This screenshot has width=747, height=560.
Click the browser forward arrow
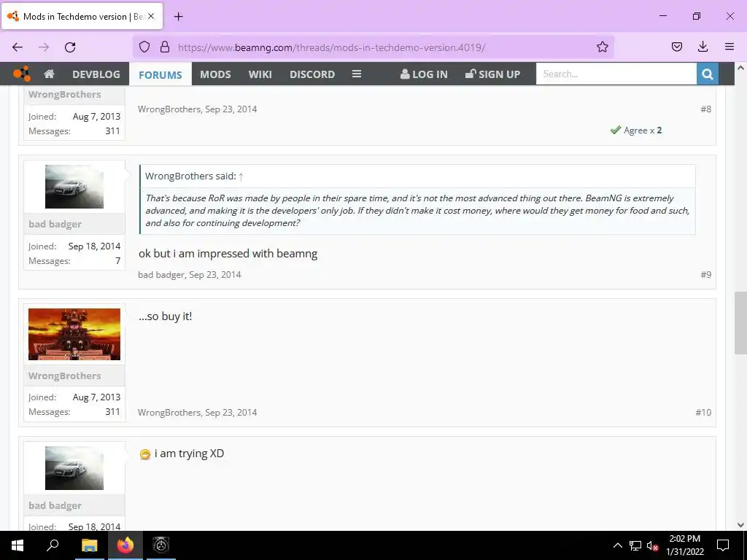(x=44, y=47)
